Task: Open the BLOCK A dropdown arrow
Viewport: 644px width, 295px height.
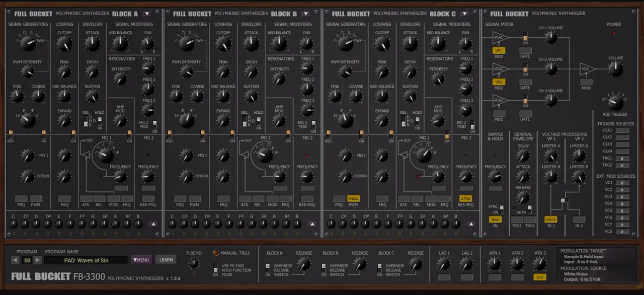Action: coord(147,14)
